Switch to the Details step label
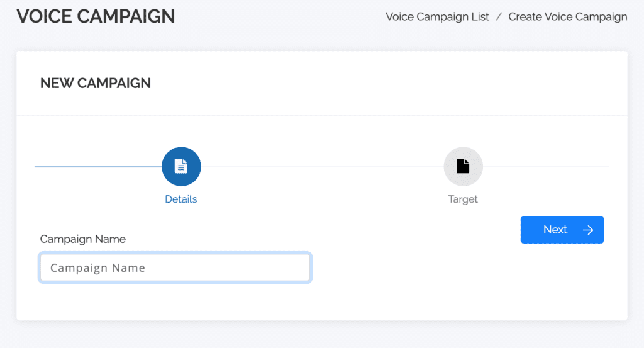Viewport: 644px width, 348px height. 181,199
